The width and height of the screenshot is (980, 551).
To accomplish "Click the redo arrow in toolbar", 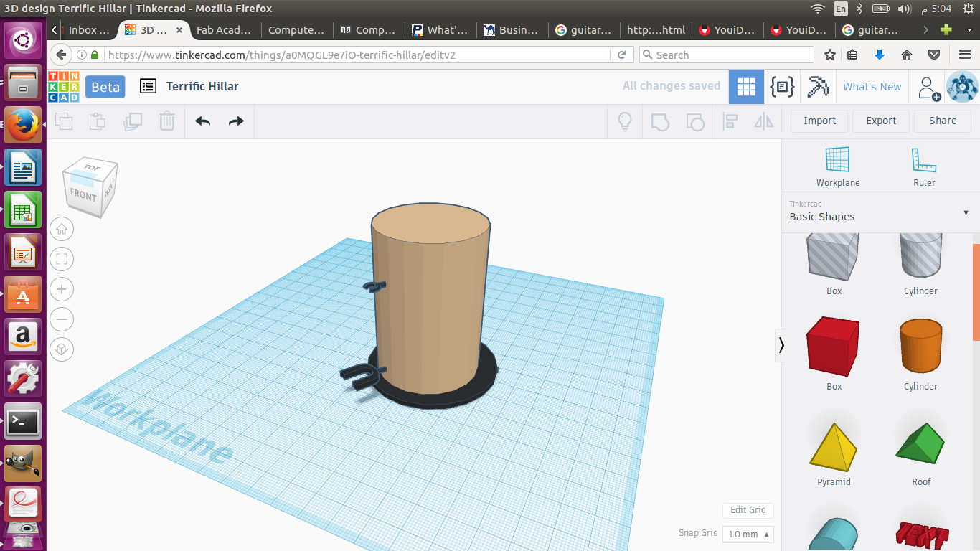I will tap(236, 121).
